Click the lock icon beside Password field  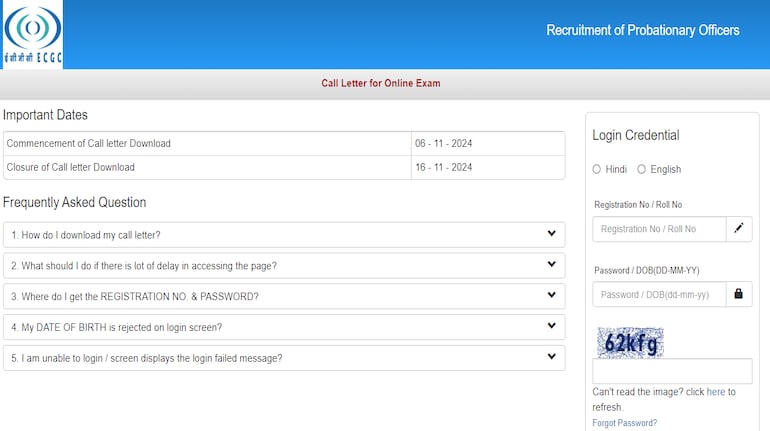pos(738,294)
